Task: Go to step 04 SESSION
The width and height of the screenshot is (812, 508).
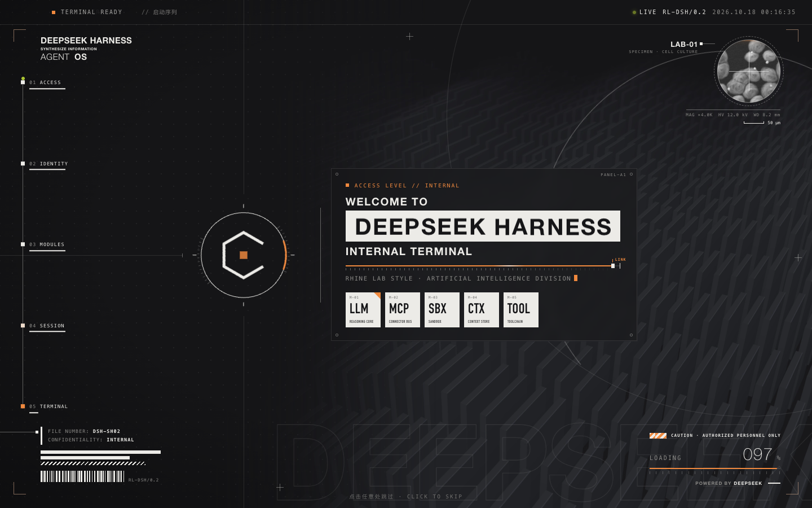Action: 47,326
